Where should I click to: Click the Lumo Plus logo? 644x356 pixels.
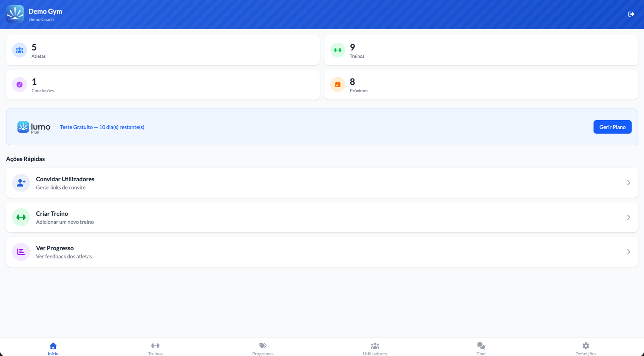pyautogui.click(x=33, y=127)
